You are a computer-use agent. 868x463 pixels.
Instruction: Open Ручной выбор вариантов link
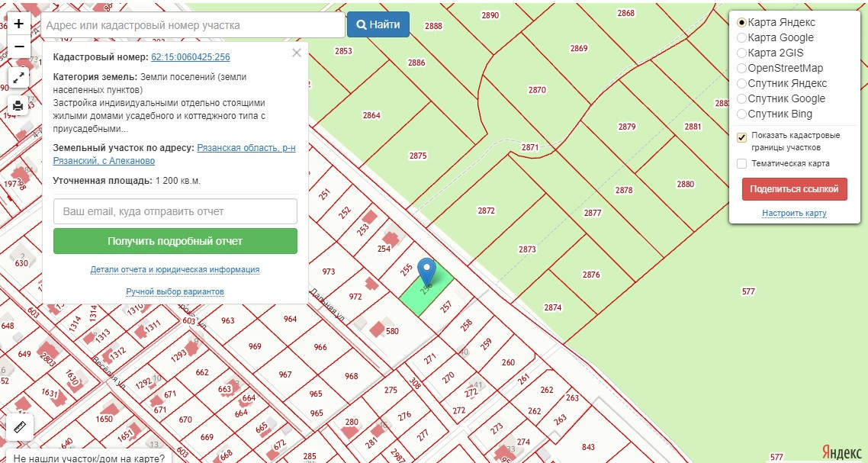175,291
